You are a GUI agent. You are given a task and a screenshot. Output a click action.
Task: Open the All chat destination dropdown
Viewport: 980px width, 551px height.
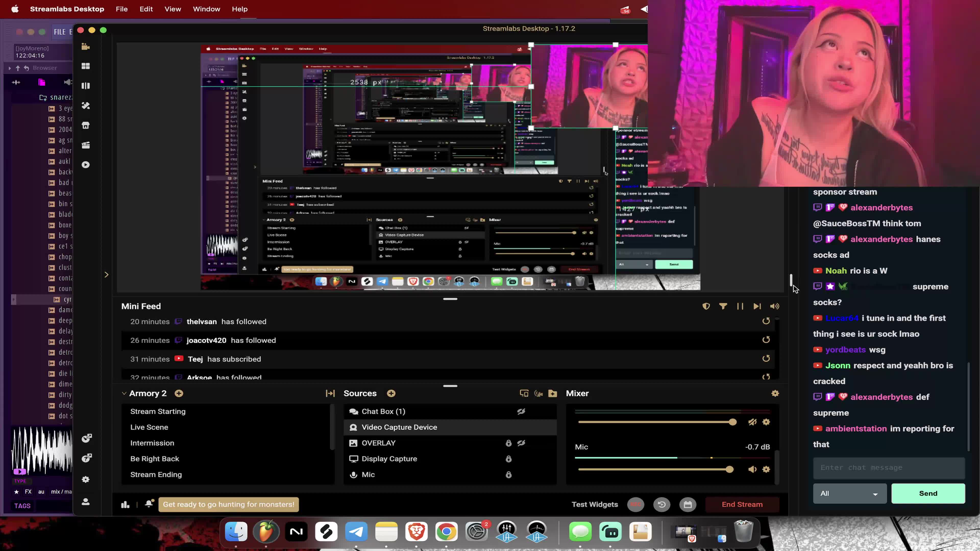point(850,494)
